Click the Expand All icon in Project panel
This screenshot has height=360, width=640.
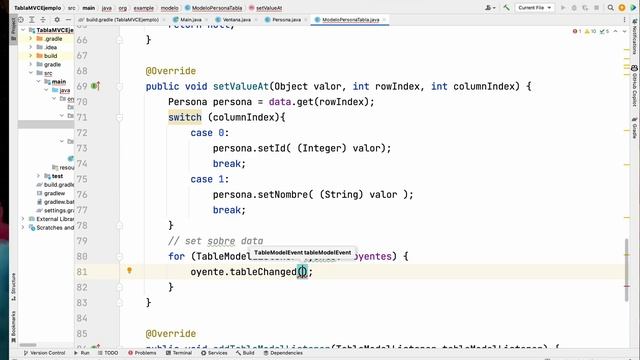32,19
